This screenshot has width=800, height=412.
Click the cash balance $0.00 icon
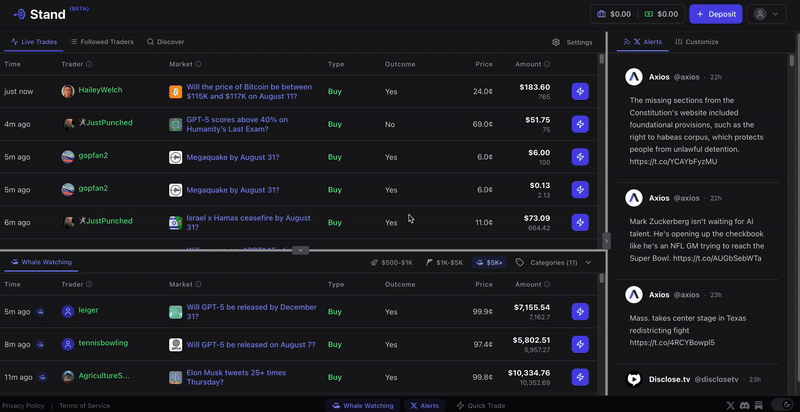click(x=649, y=14)
